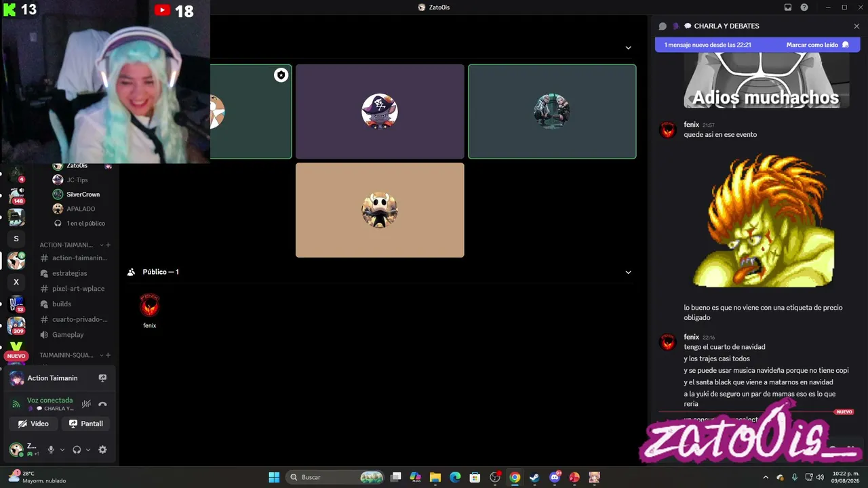The image size is (868, 488).
Task: Select the pirate avatar video tile
Action: 380,112
